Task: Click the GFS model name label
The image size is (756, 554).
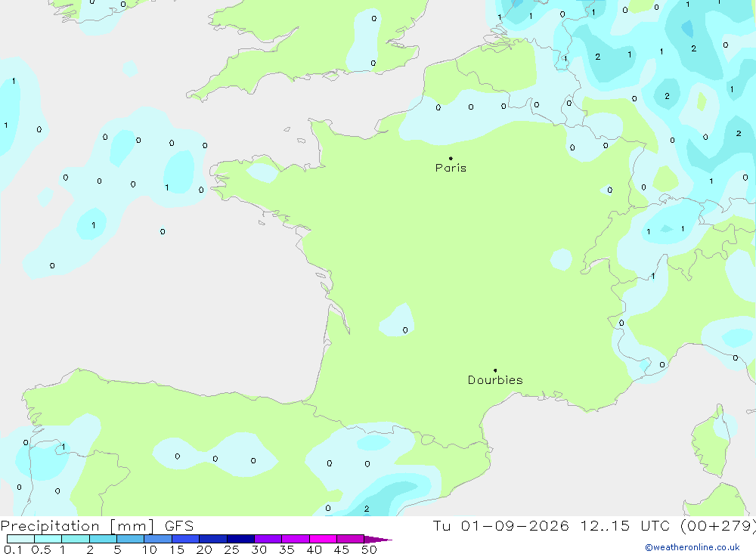Action: coord(179,526)
